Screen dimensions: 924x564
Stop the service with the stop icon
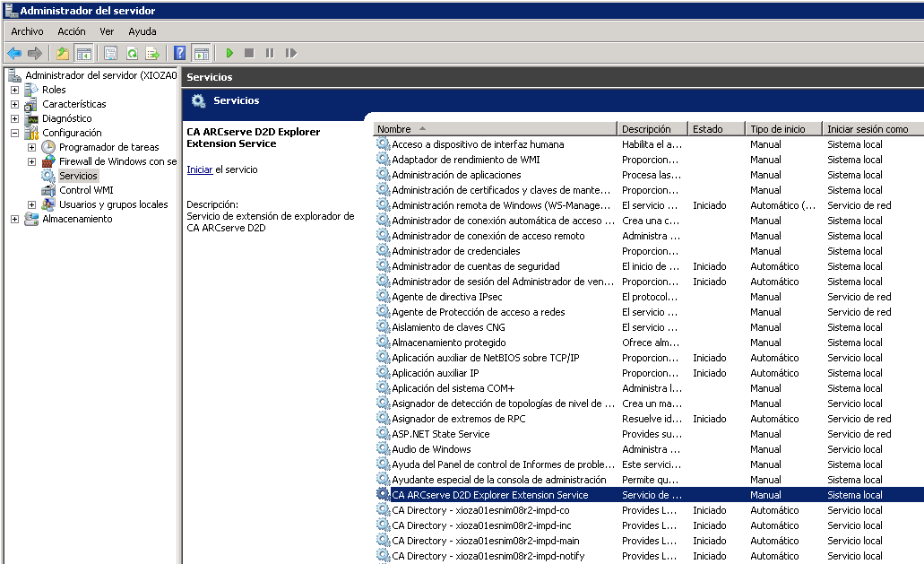tap(251, 53)
